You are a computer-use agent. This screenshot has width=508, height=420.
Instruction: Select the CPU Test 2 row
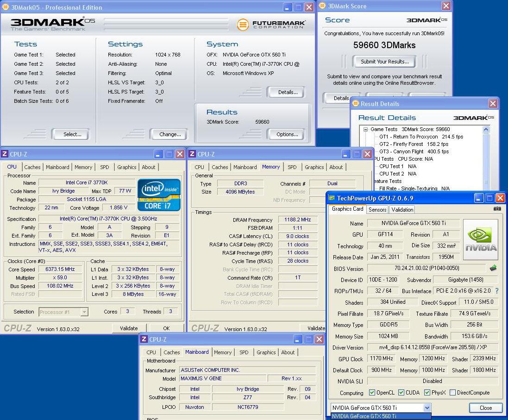397,174
